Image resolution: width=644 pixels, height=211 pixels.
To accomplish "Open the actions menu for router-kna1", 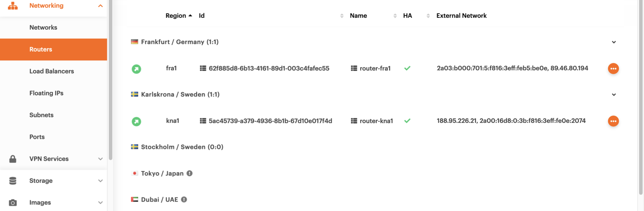I will point(613,121).
